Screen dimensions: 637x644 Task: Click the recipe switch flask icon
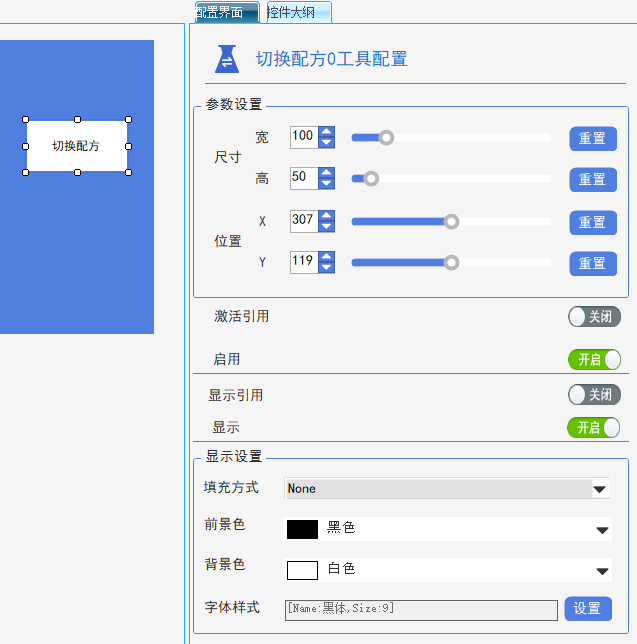click(x=227, y=59)
